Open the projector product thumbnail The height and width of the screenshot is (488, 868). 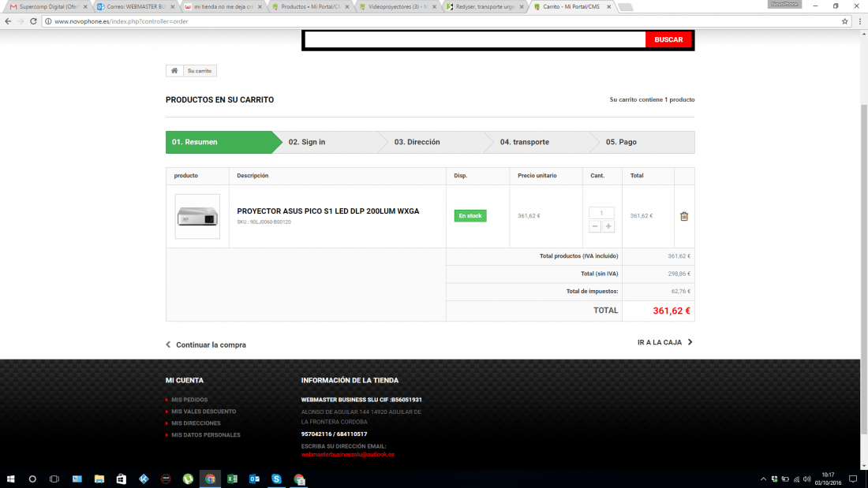(197, 216)
